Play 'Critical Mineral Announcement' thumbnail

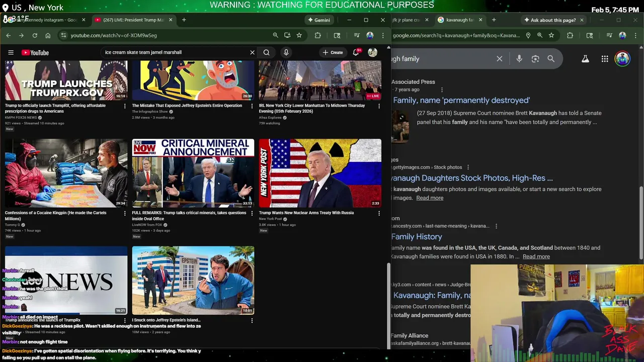(x=193, y=173)
